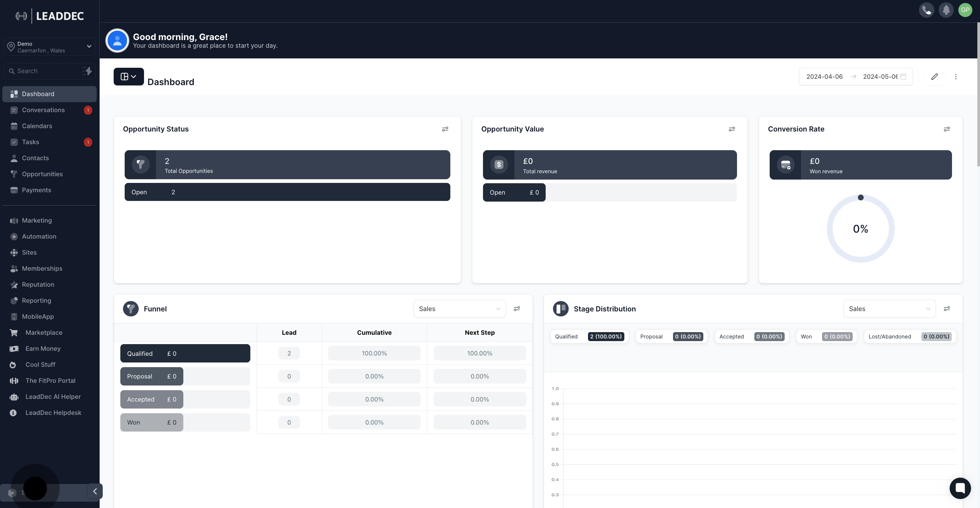980x508 pixels.
Task: Open the Funnel Sales pipeline dropdown
Action: [459, 309]
